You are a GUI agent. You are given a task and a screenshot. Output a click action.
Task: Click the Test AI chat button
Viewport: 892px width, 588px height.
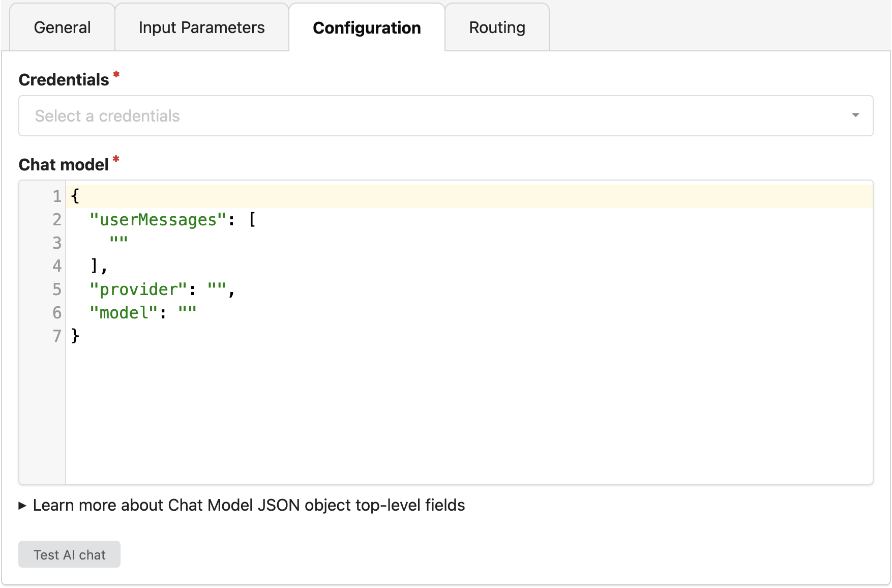69,554
